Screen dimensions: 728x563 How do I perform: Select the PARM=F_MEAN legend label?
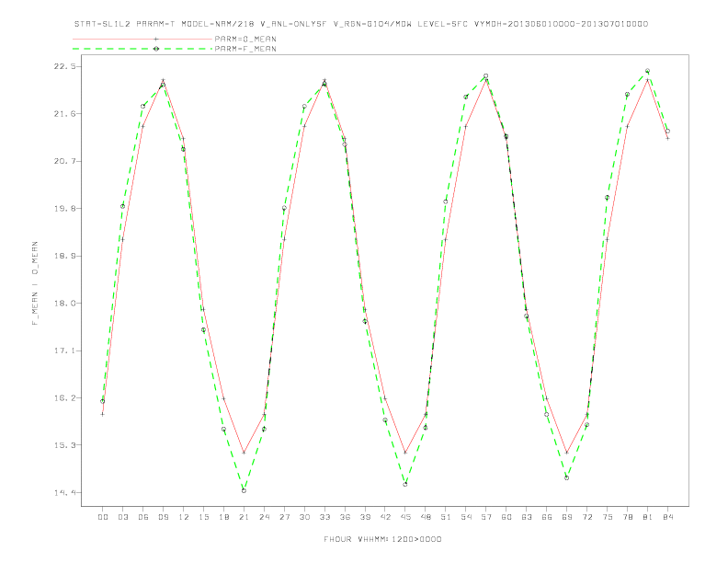245,49
